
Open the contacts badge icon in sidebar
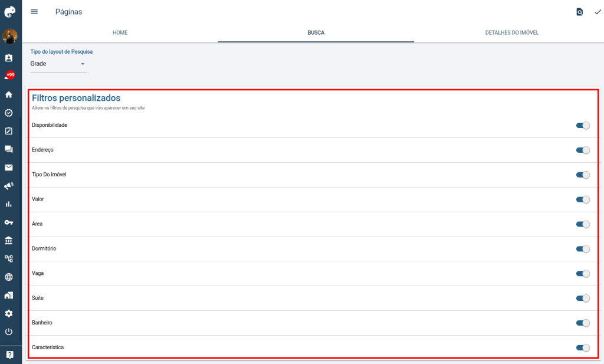[9, 58]
